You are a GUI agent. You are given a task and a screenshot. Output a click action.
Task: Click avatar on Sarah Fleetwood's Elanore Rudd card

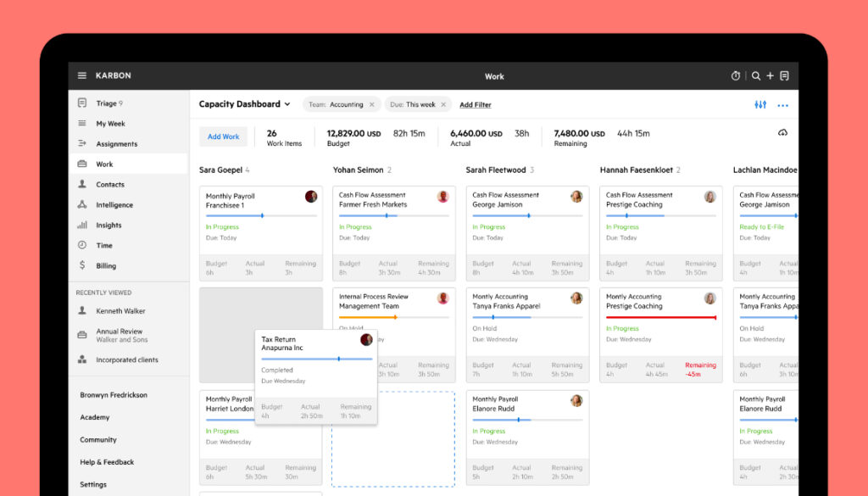pos(576,401)
